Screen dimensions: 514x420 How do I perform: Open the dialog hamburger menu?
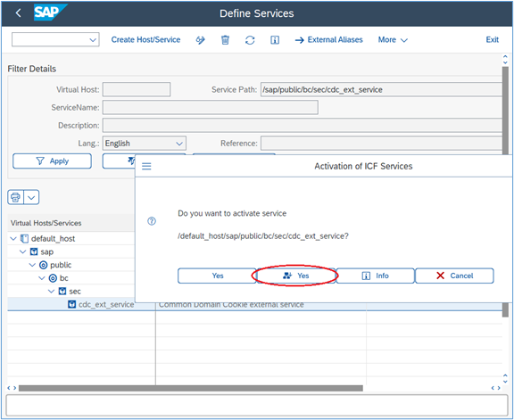[x=146, y=167]
